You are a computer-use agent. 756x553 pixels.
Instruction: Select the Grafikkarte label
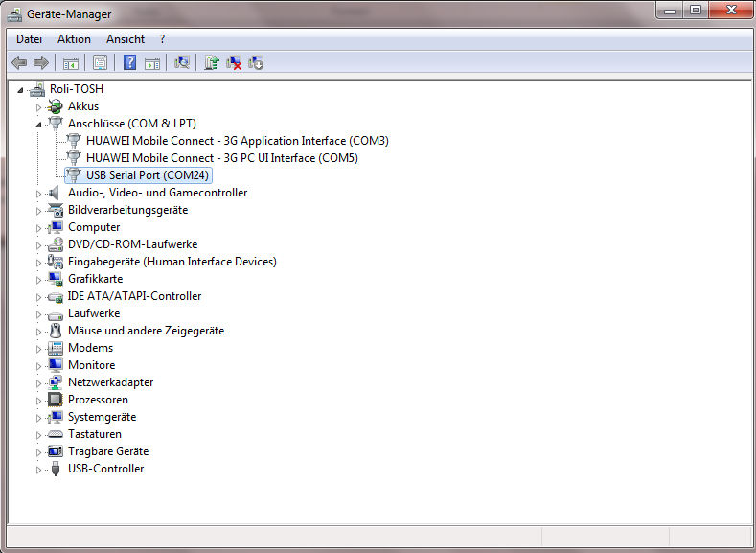(x=96, y=279)
